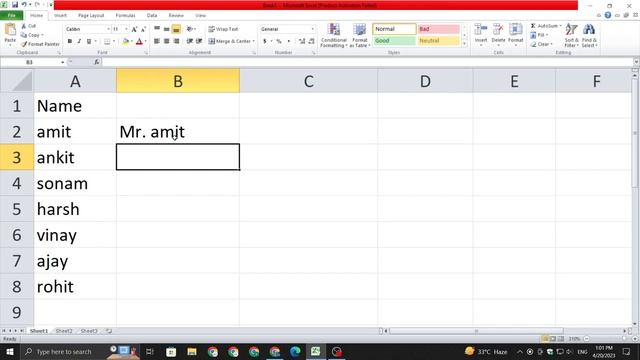Click the Name Box showing B3
Screen dimensions: 640x360
pos(29,62)
